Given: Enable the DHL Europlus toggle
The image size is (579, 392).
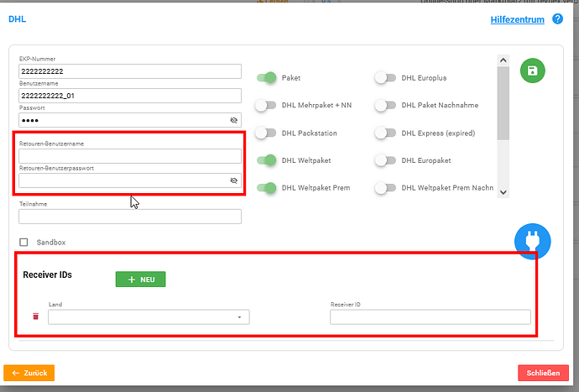Looking at the screenshot, I should pos(385,77).
